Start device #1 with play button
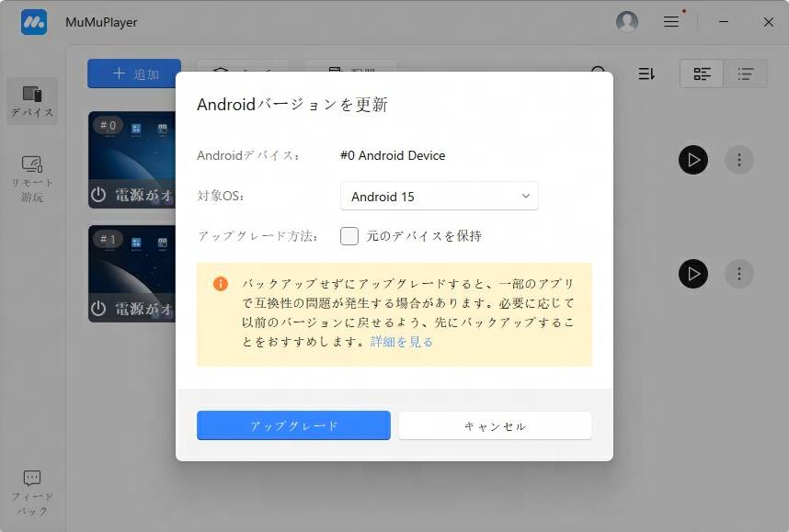789x532 pixels. click(693, 274)
